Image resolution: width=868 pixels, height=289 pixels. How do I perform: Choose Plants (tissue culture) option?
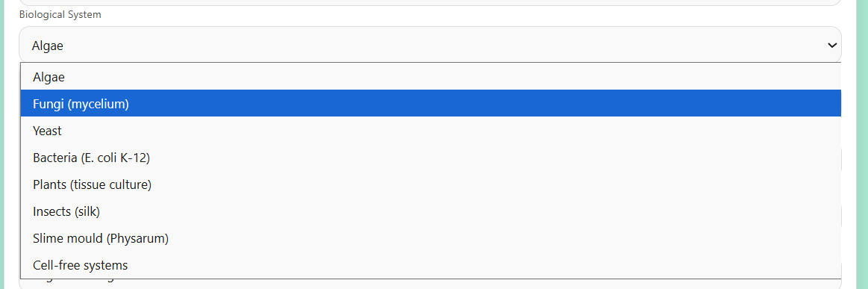(431, 184)
